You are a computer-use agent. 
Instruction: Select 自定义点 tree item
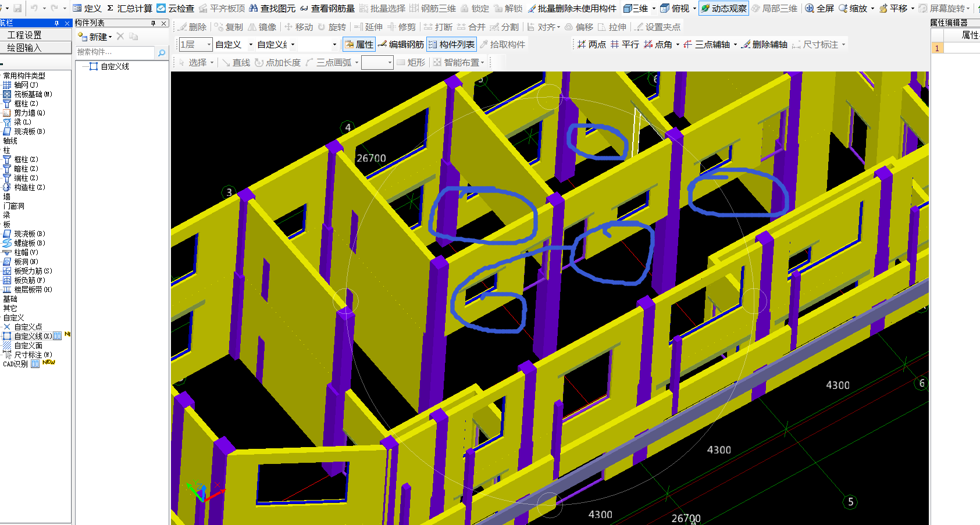pyautogui.click(x=23, y=327)
